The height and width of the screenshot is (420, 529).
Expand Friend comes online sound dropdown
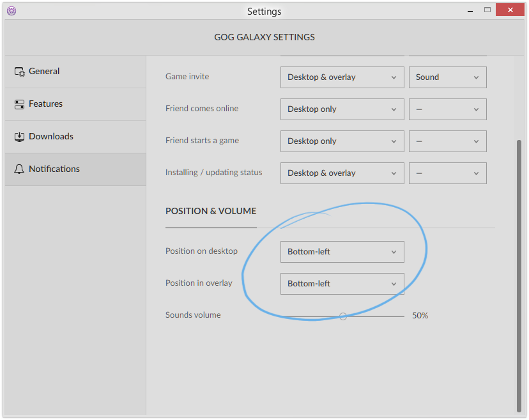[x=448, y=109]
